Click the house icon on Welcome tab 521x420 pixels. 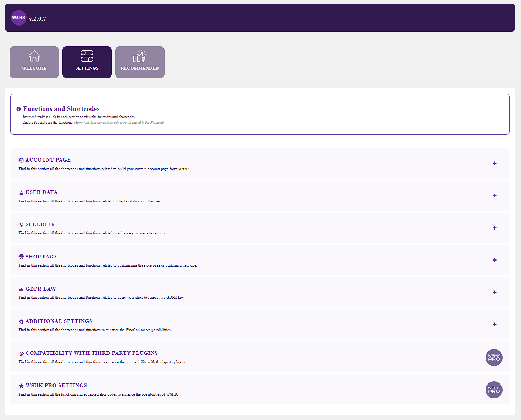34,56
